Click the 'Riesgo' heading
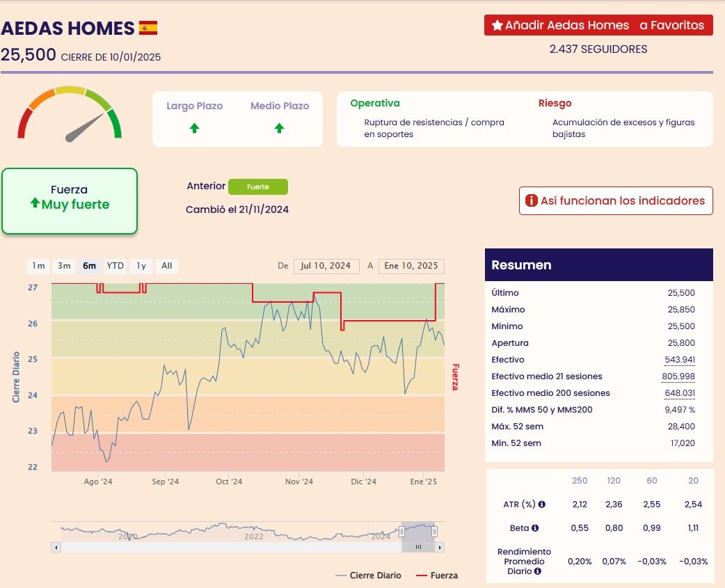This screenshot has width=725, height=588. [555, 103]
